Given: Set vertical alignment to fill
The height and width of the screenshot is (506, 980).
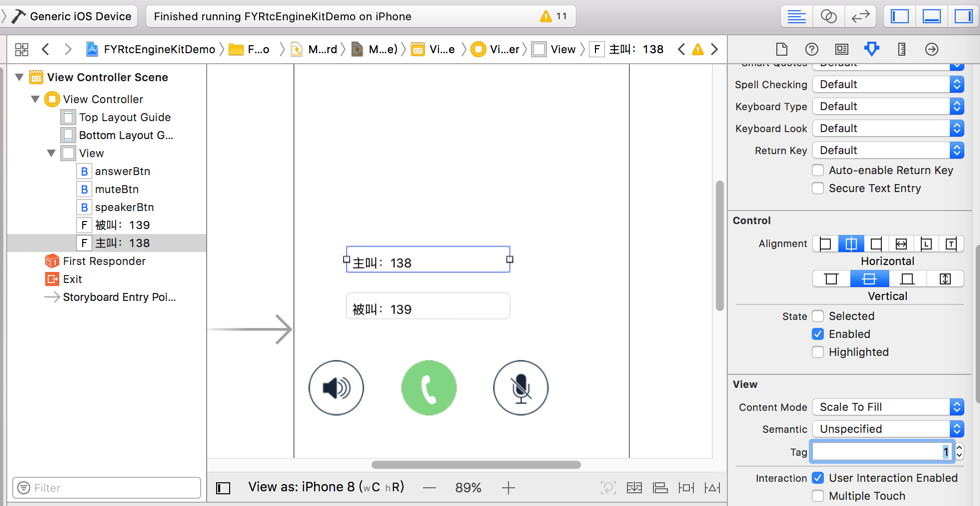Looking at the screenshot, I should [945, 279].
